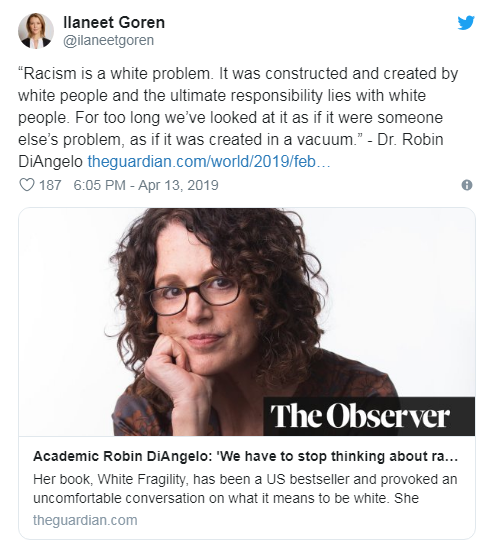Open Ilaneet Goren's profile avatar
This screenshot has height=545, width=483.
(36, 31)
